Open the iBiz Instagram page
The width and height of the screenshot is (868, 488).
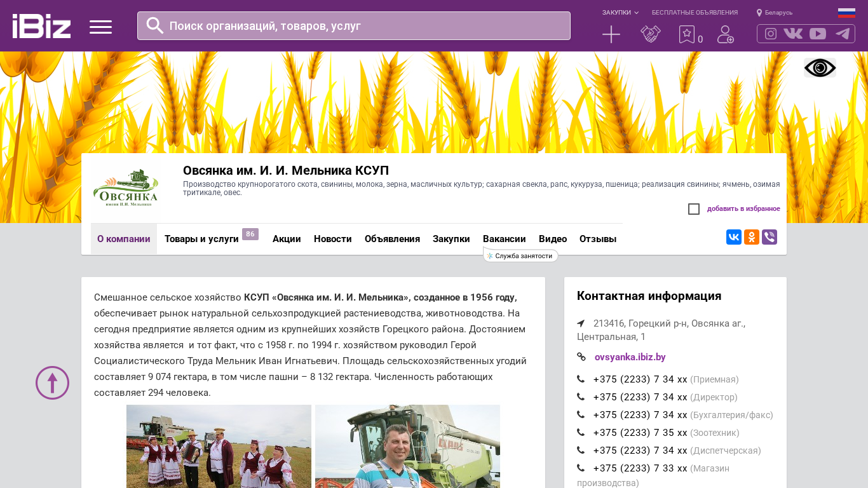(771, 34)
